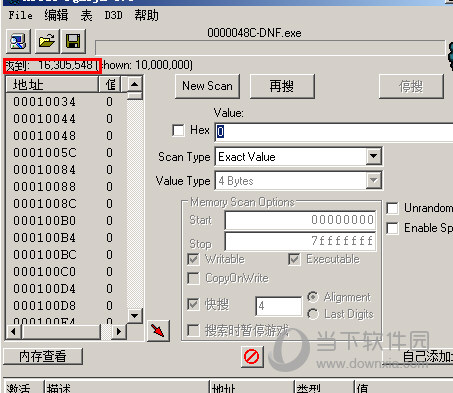Select the Last Digits radio button
453x393 pixels.
point(313,314)
